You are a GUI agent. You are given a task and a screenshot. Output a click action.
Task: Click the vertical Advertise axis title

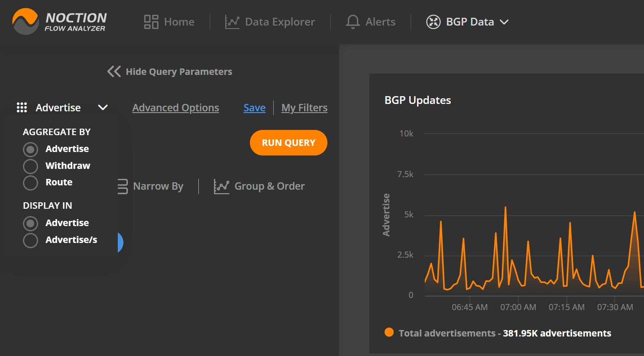coord(386,215)
